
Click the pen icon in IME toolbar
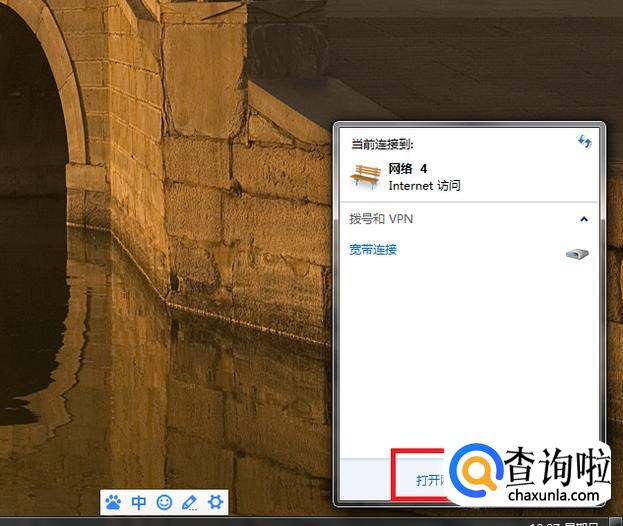(x=189, y=502)
